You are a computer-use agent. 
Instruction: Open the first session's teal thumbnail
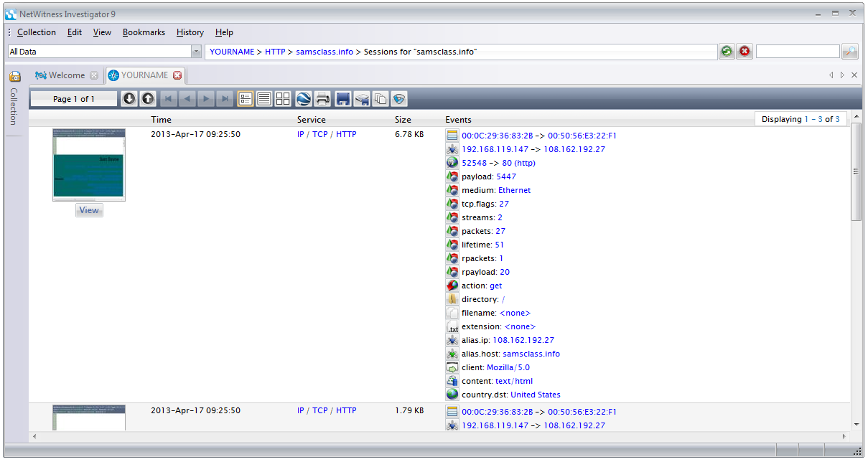89,165
